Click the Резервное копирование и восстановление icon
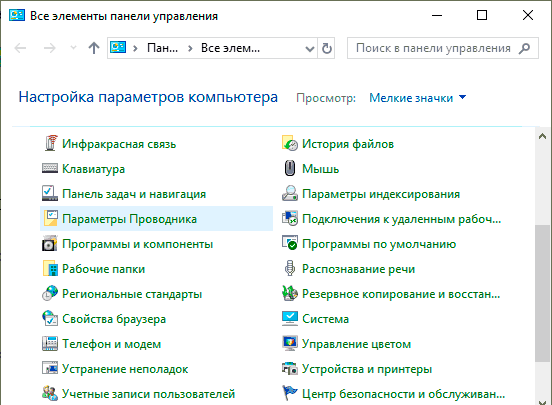552x405 pixels. coord(290,293)
